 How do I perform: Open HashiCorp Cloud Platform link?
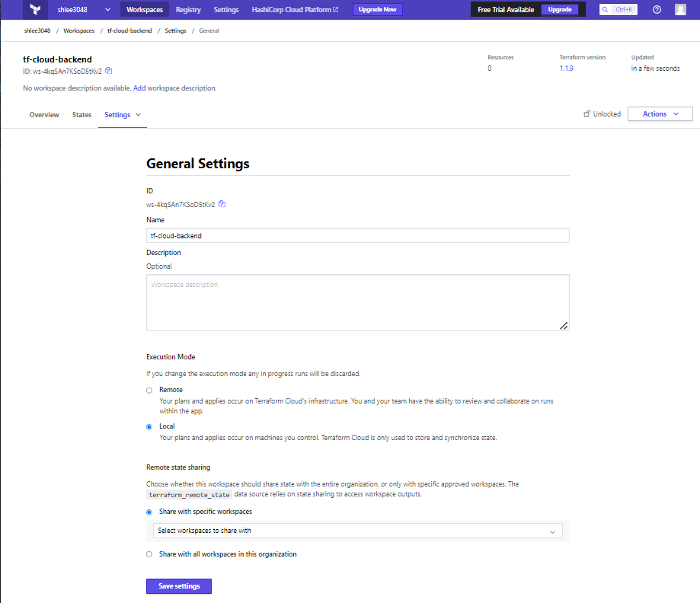(295, 9)
